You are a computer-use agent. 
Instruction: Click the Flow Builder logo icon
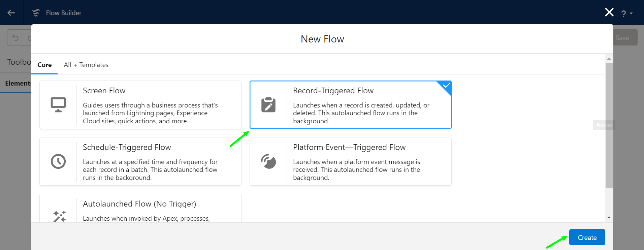tap(36, 13)
